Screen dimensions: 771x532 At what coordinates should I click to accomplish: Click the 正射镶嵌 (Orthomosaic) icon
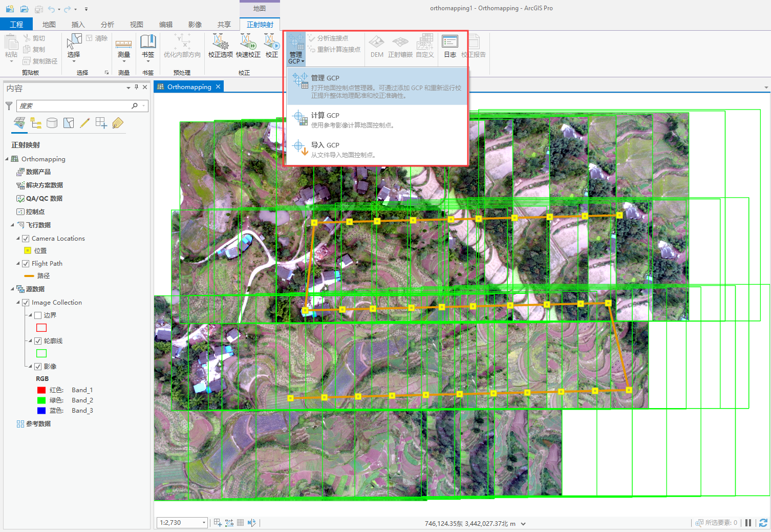[400, 46]
